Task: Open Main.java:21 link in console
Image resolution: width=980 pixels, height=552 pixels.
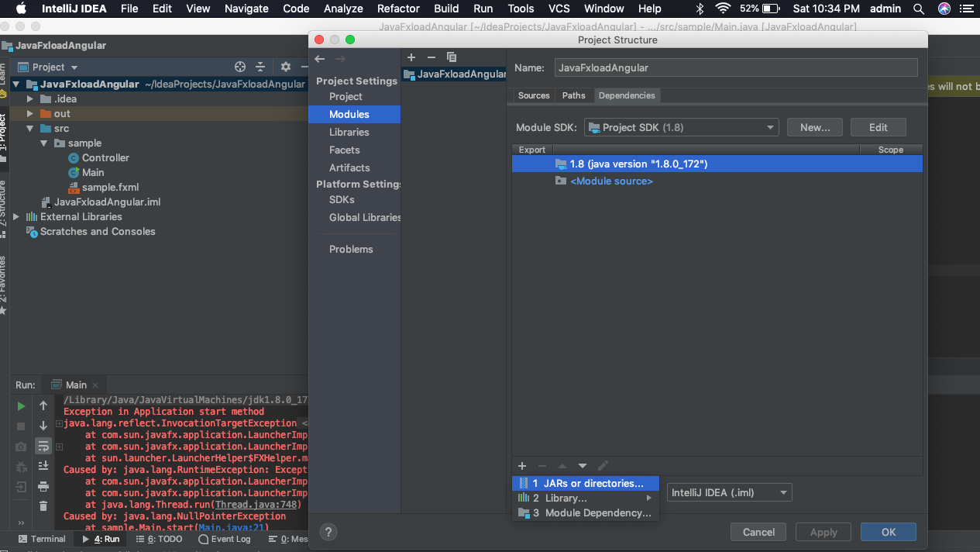Action: coord(232,527)
